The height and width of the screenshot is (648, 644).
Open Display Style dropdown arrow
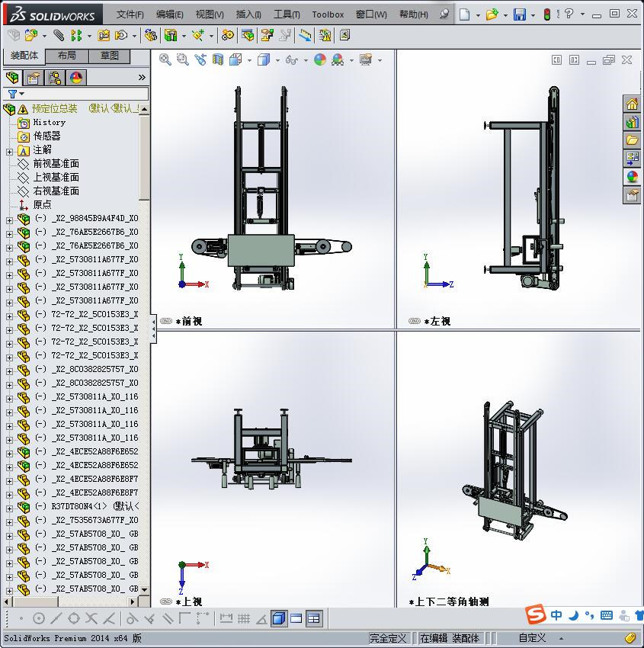277,60
